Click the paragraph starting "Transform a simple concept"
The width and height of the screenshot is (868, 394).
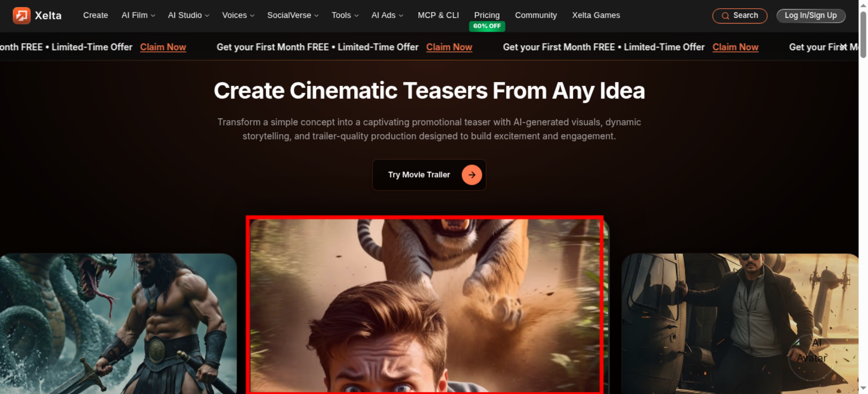pyautogui.click(x=429, y=129)
